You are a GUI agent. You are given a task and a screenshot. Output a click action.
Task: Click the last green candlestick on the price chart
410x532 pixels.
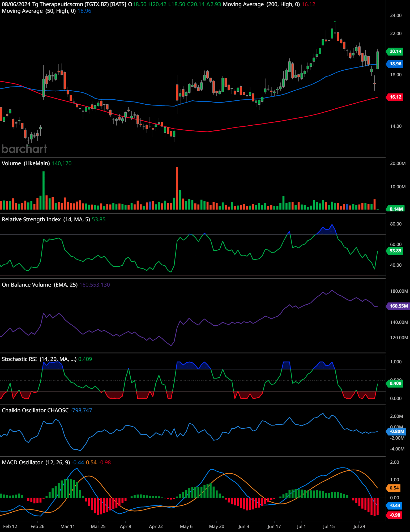tap(378, 60)
